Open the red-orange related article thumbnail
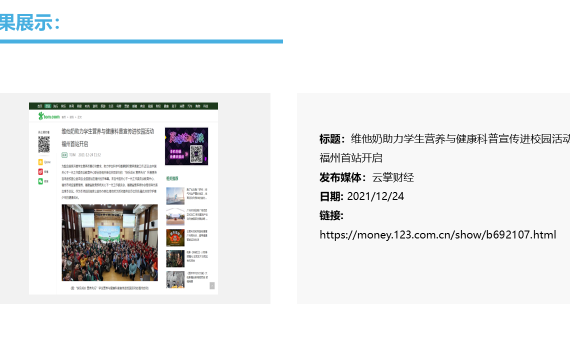This screenshot has width=570, height=360. pos(175,237)
